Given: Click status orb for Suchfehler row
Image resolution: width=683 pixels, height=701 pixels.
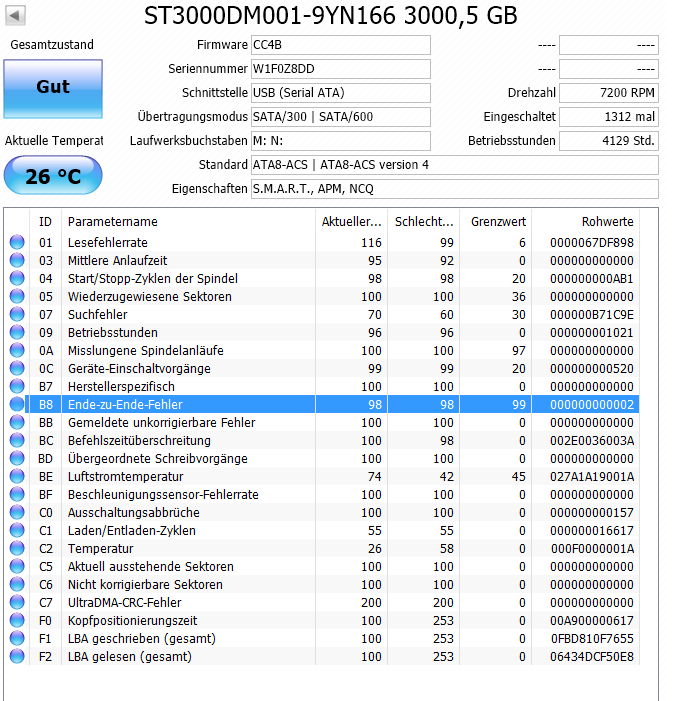Looking at the screenshot, I should coord(17,314).
